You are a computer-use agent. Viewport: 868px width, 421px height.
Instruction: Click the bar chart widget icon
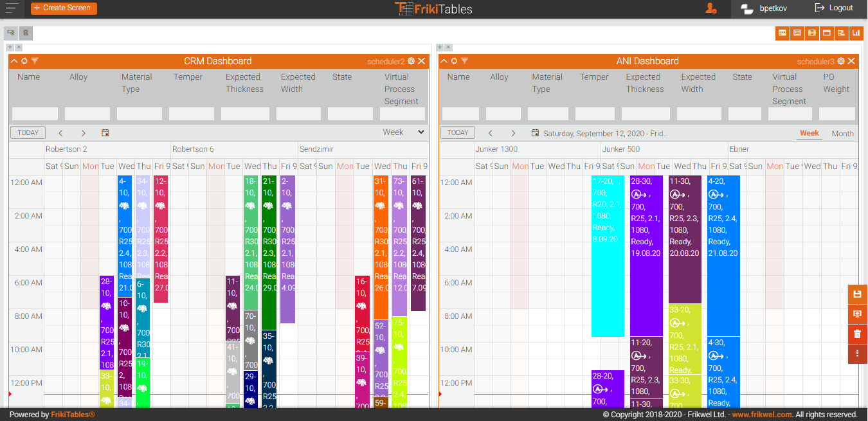[856, 33]
